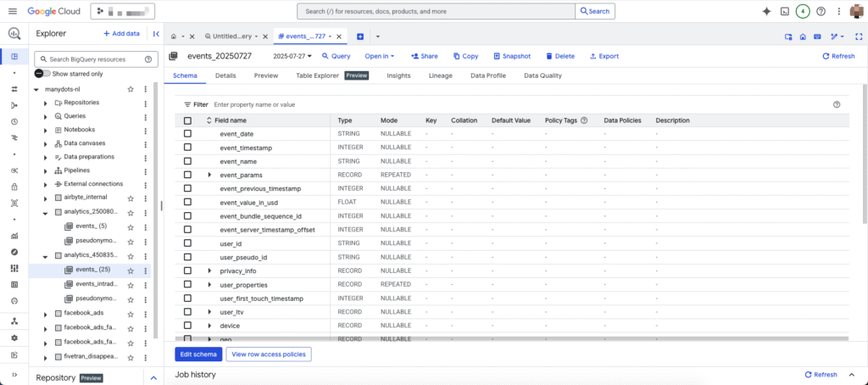Expand the Repositories tree node

pos(46,103)
